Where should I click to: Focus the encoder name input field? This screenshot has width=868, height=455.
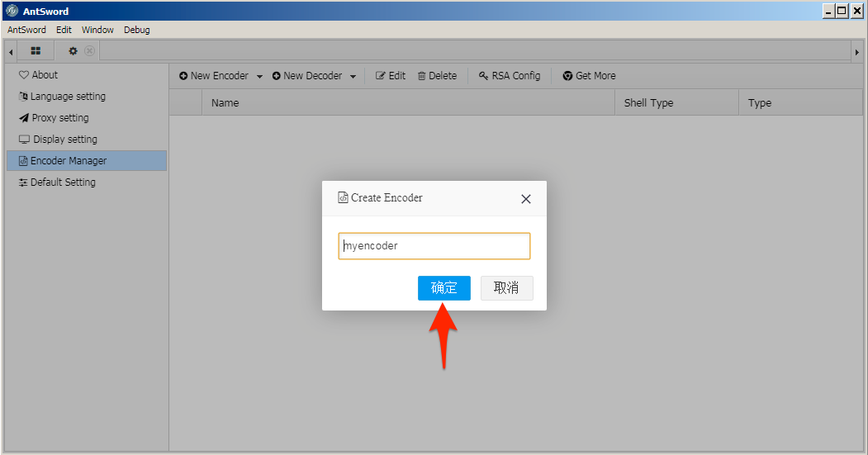[434, 246]
